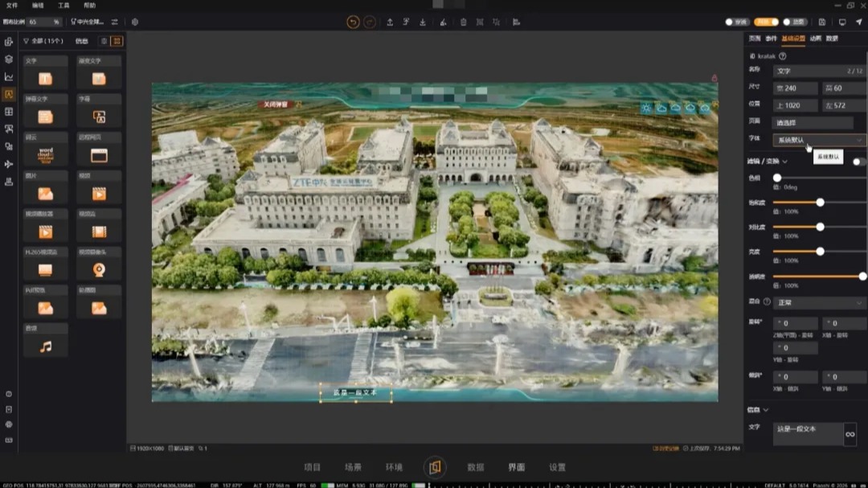Screen dimensions: 868x488
Task: Open the 帮助 menu
Action: coord(89,5)
